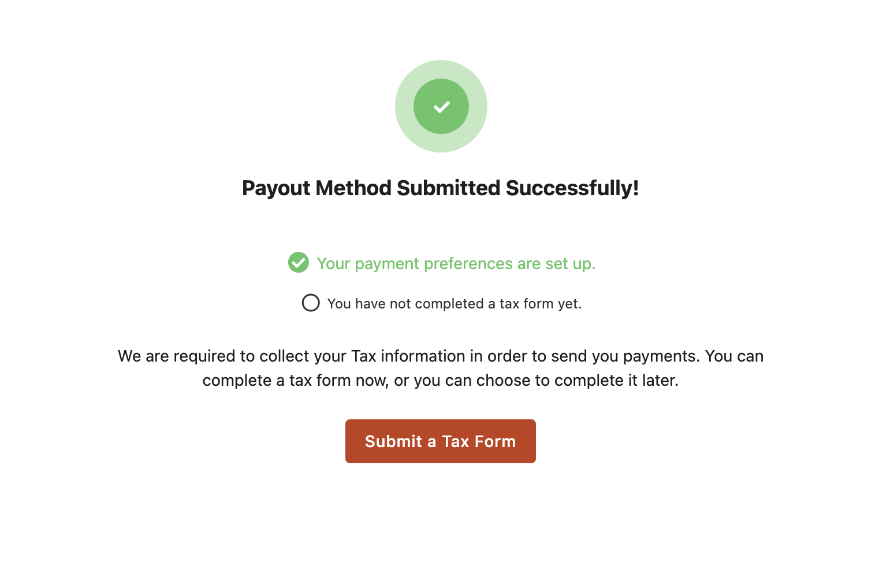Click the small green check beside payment preferences
The width and height of the screenshot is (894, 588).
point(299,262)
